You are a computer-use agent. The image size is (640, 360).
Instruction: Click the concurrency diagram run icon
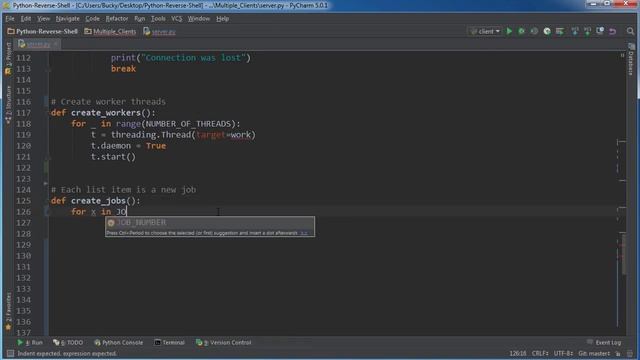[x=560, y=31]
